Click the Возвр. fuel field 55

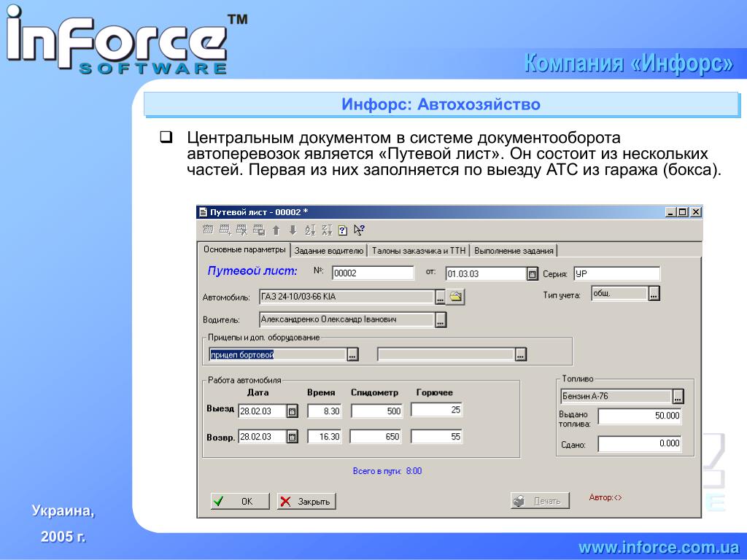tap(436, 436)
